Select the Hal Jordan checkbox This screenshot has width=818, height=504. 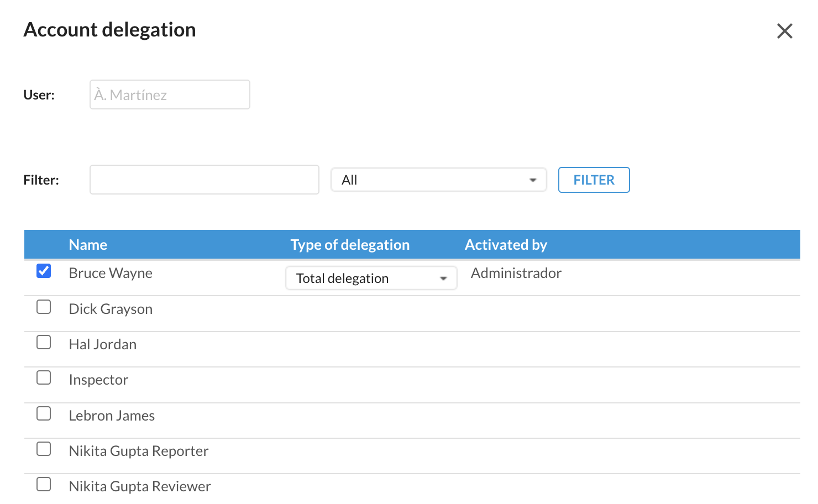44,342
